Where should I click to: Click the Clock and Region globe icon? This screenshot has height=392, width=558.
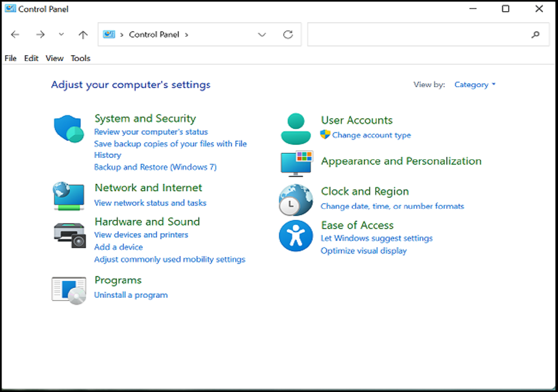pos(296,200)
